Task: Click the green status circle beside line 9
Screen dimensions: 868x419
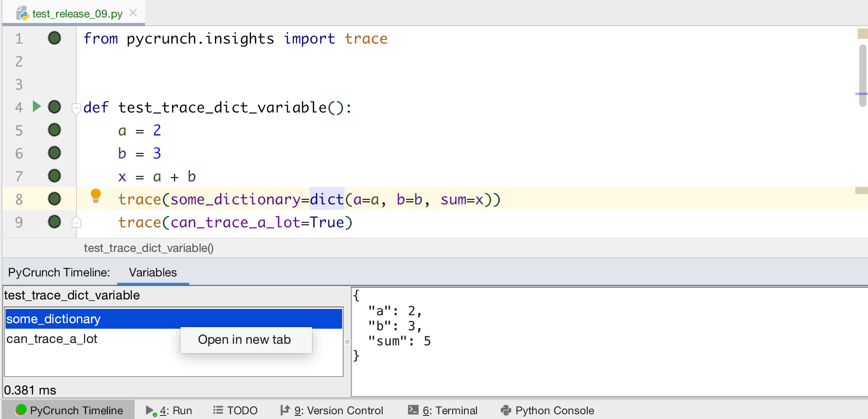Action: pos(54,222)
